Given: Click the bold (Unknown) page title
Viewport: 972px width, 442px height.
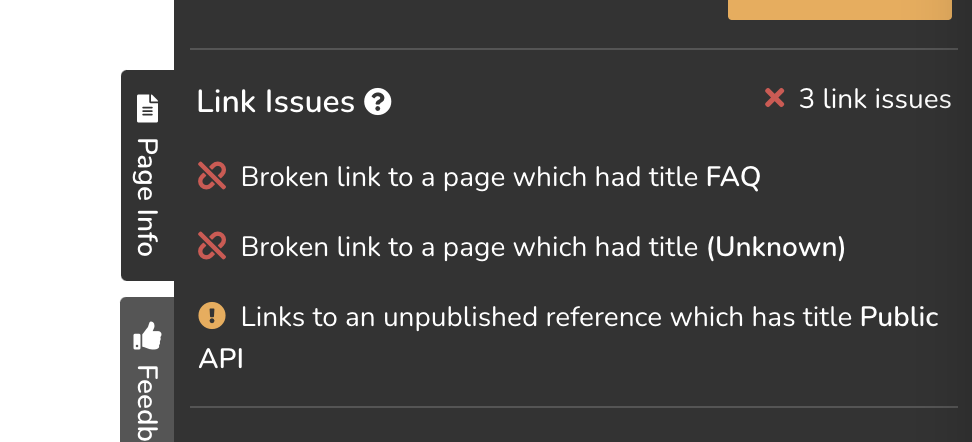Looking at the screenshot, I should 776,246.
